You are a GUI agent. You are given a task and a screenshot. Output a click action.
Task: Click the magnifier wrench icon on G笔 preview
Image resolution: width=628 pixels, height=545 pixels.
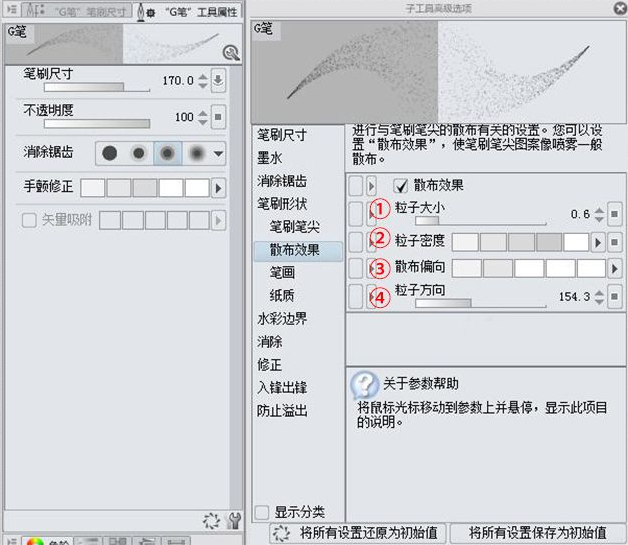231,52
